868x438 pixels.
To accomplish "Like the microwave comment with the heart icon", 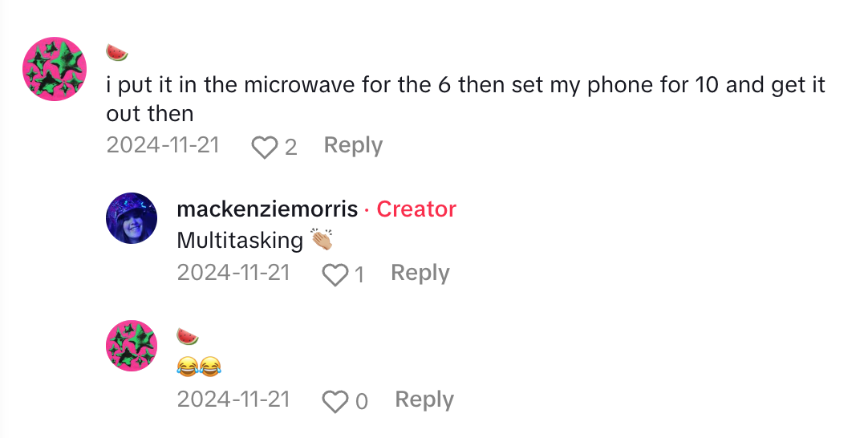I will coord(264,147).
